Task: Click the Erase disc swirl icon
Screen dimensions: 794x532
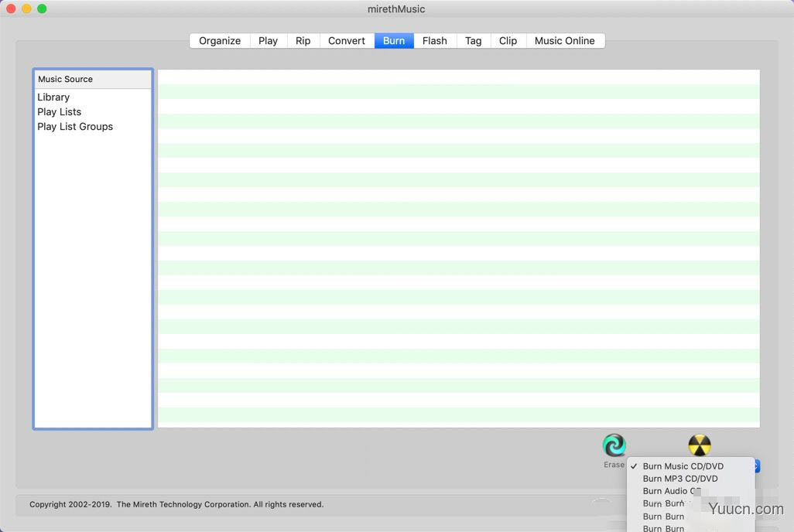Action: click(614, 445)
